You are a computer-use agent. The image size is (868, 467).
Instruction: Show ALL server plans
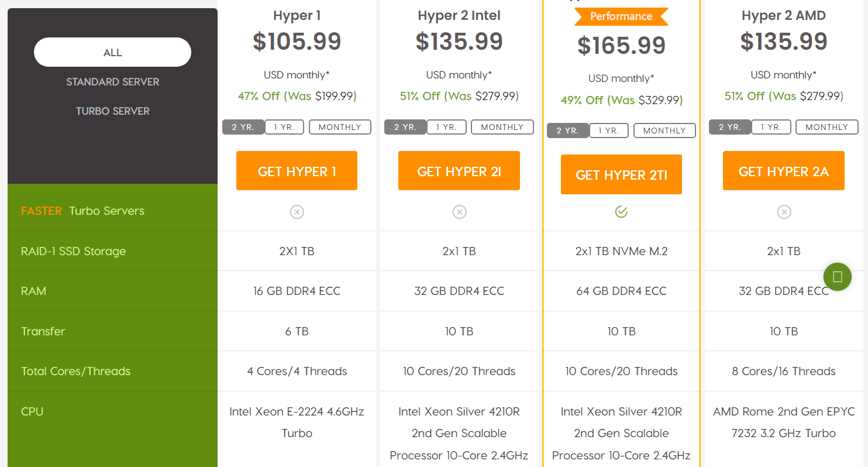112,53
